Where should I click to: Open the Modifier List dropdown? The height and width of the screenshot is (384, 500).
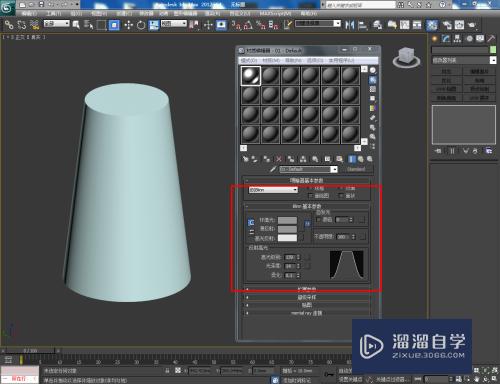pyautogui.click(x=464, y=60)
